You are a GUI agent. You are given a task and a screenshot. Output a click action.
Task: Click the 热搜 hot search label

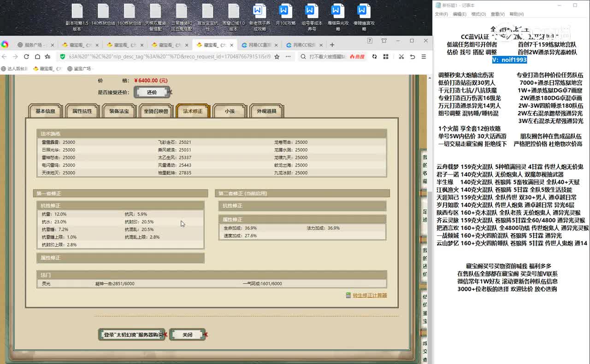tap(357, 57)
